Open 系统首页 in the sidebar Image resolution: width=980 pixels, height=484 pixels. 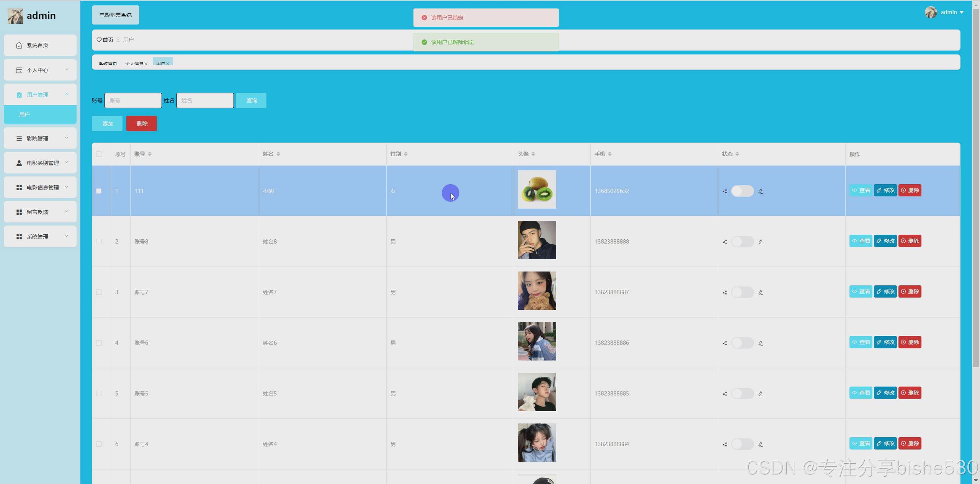click(x=40, y=45)
